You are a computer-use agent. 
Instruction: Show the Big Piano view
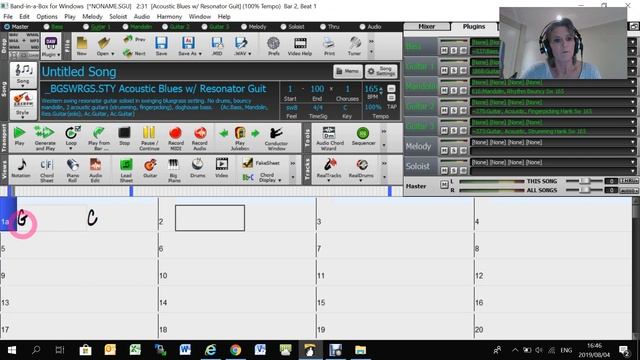[174, 170]
